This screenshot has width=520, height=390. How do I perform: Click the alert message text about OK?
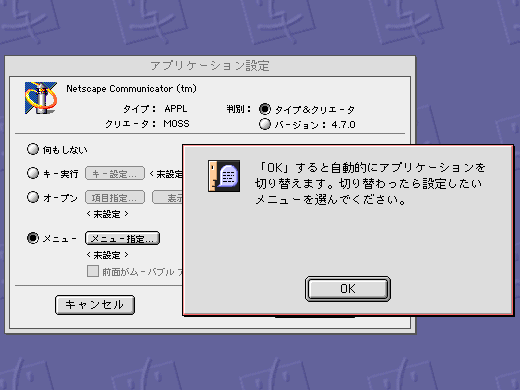(x=370, y=184)
